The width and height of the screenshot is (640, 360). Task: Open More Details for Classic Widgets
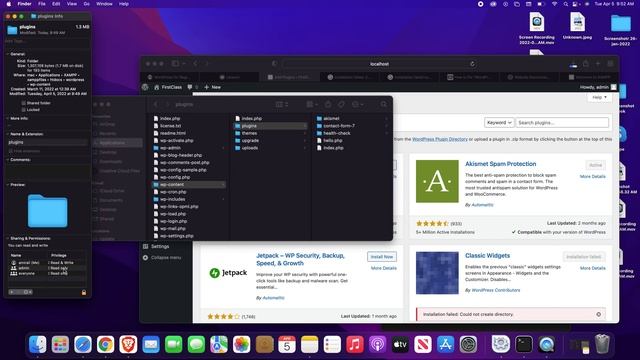[x=593, y=268]
